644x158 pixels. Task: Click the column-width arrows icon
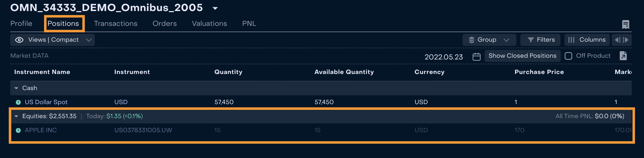click(621, 40)
